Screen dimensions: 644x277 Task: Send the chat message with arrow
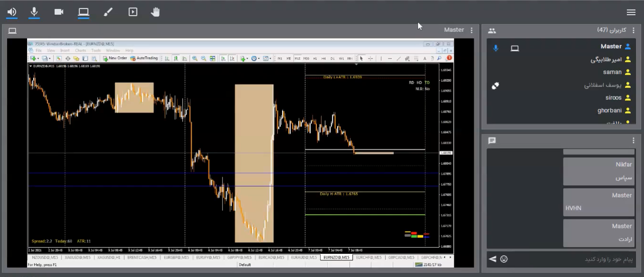493,259
